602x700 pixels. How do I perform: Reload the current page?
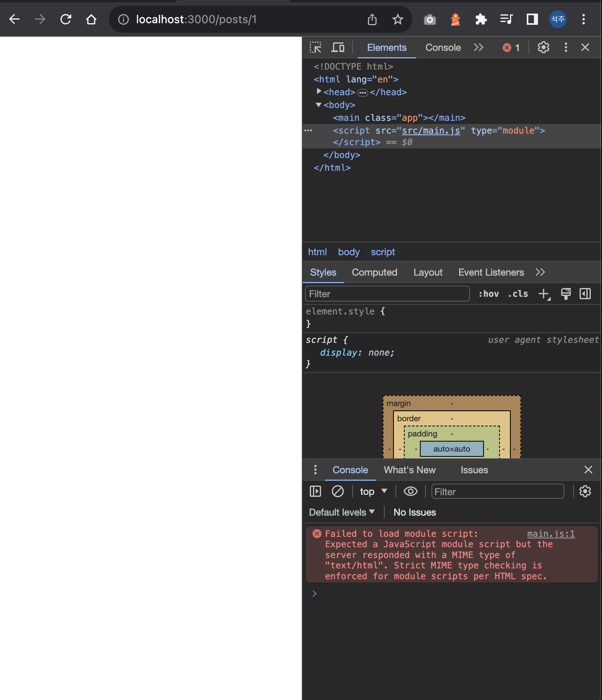(x=66, y=19)
